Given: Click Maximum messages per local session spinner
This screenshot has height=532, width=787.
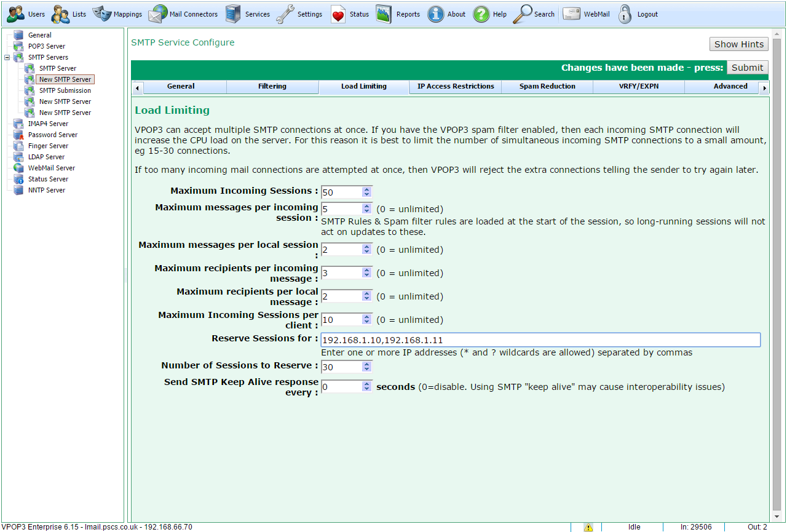Looking at the screenshot, I should [367, 249].
